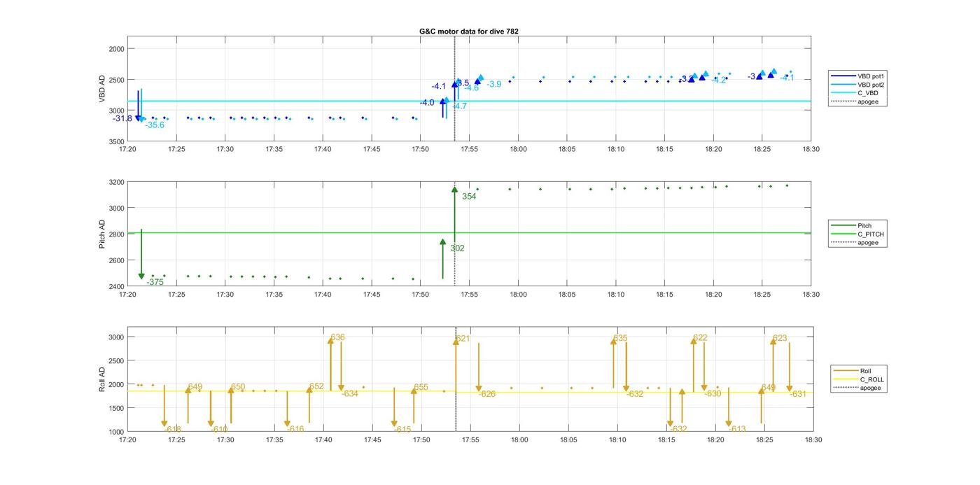
Task: Click the '-375' pitch move label
Action: [155, 282]
